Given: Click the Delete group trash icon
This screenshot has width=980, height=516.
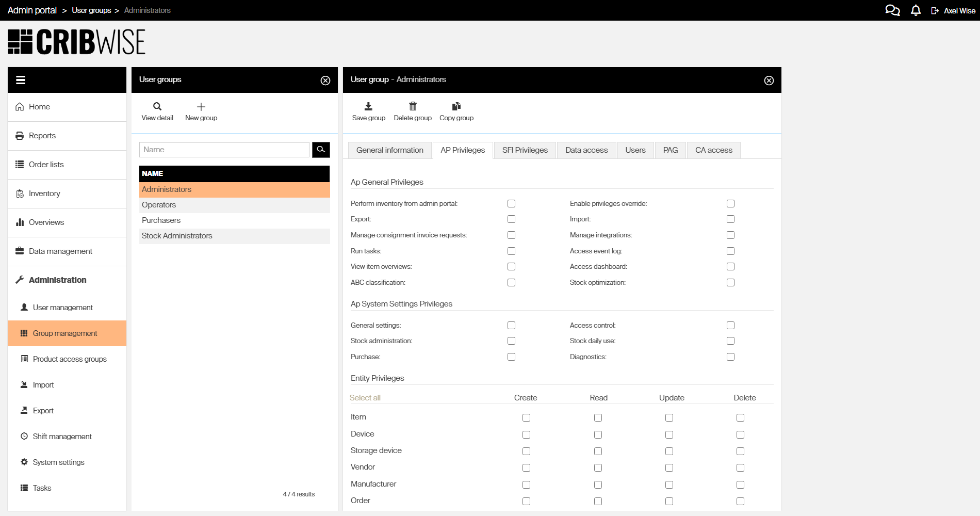Looking at the screenshot, I should tap(413, 106).
